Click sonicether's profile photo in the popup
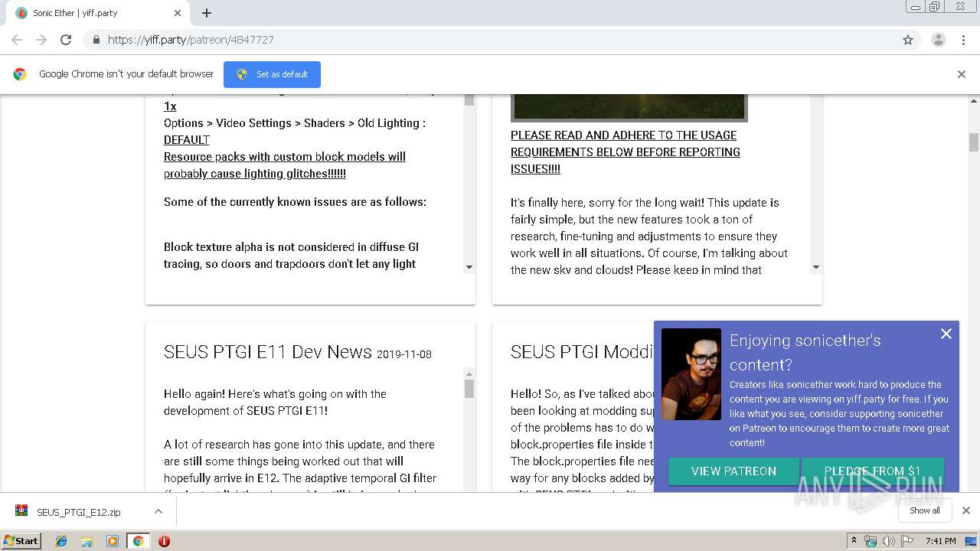The width and height of the screenshot is (980, 551). (x=691, y=374)
